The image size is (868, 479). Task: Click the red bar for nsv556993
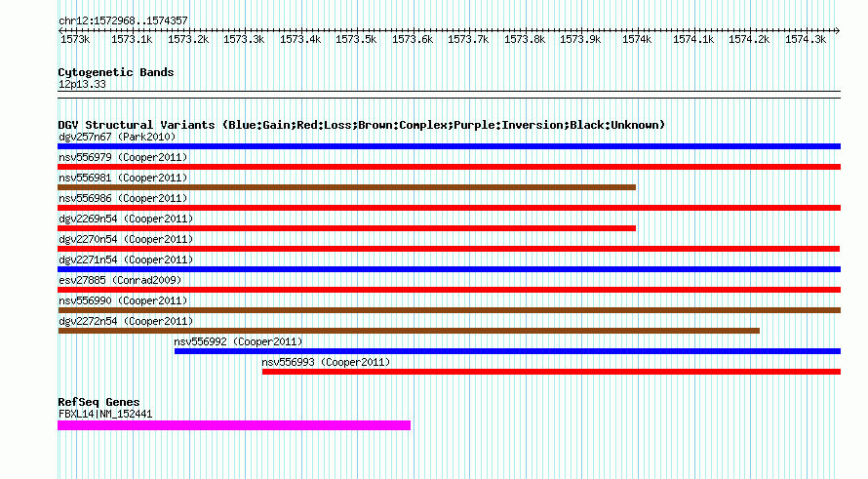551,372
